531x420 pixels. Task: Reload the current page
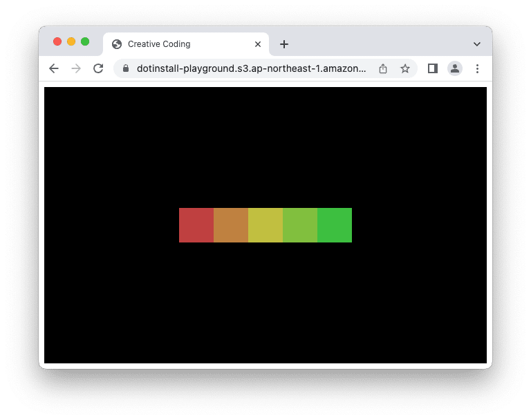pyautogui.click(x=98, y=68)
